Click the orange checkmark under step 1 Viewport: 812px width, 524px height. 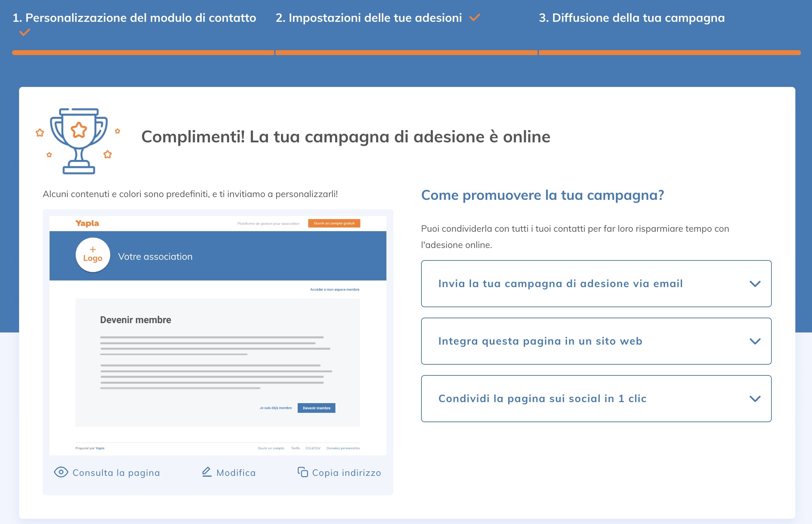(25, 33)
